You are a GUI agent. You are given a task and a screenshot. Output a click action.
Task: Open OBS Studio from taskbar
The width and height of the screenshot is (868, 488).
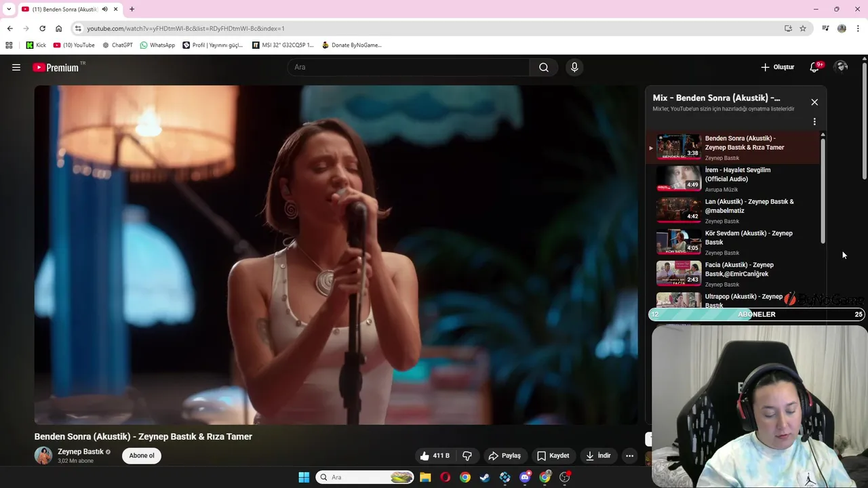565,477
